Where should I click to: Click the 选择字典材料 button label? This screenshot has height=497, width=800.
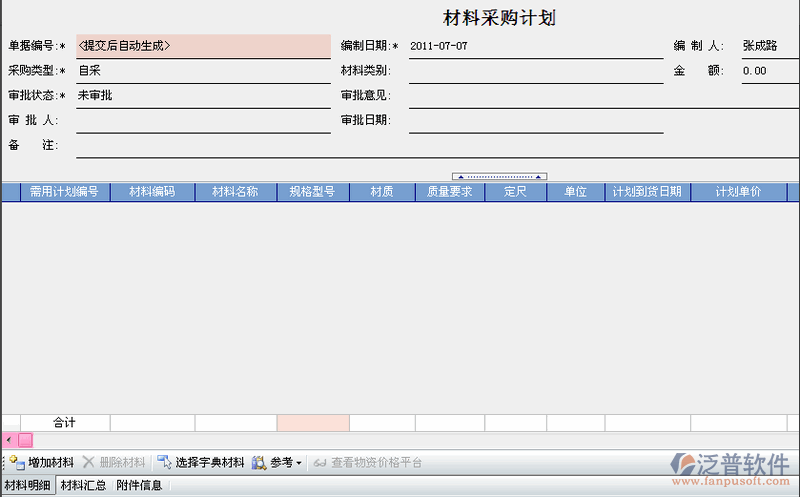[210, 463]
